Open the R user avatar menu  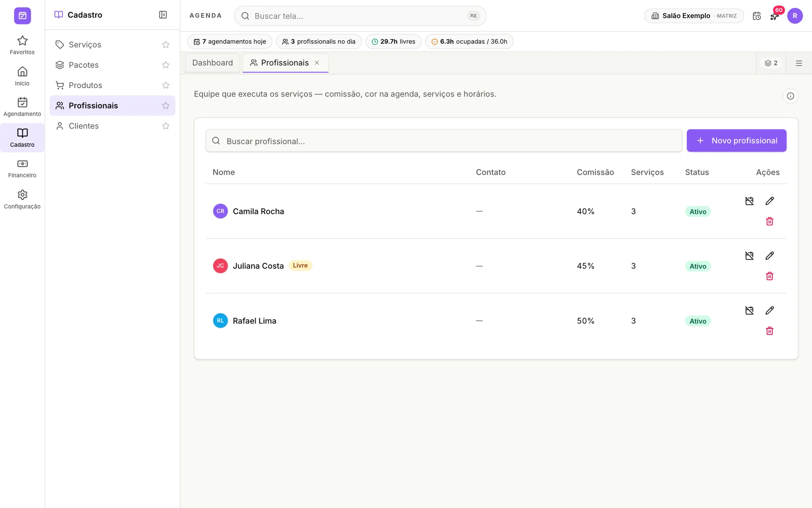click(x=795, y=16)
